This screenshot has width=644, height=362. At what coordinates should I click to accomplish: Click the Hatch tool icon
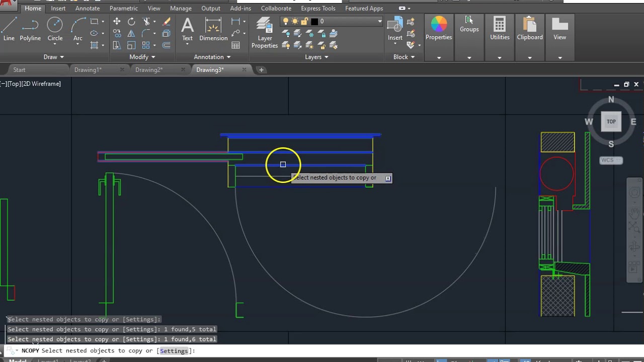pos(94,45)
